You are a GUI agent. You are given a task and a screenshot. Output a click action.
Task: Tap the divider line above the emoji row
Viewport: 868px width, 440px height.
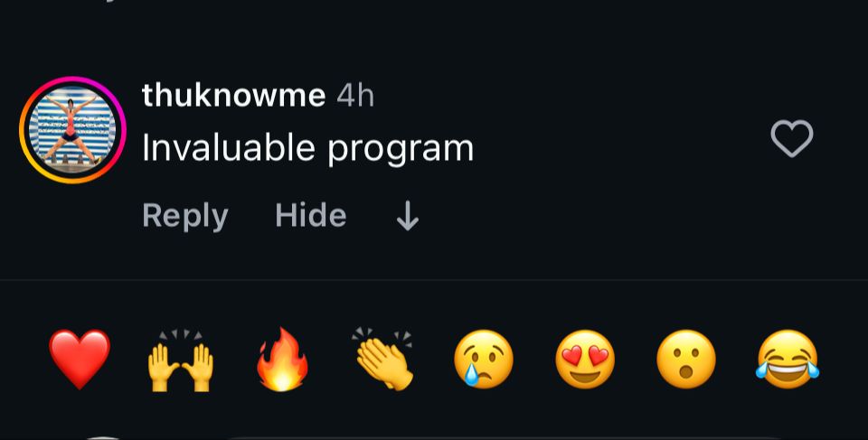click(434, 280)
